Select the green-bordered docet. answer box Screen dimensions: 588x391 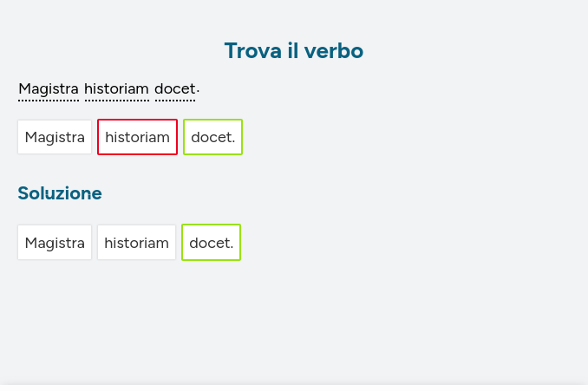(x=212, y=137)
